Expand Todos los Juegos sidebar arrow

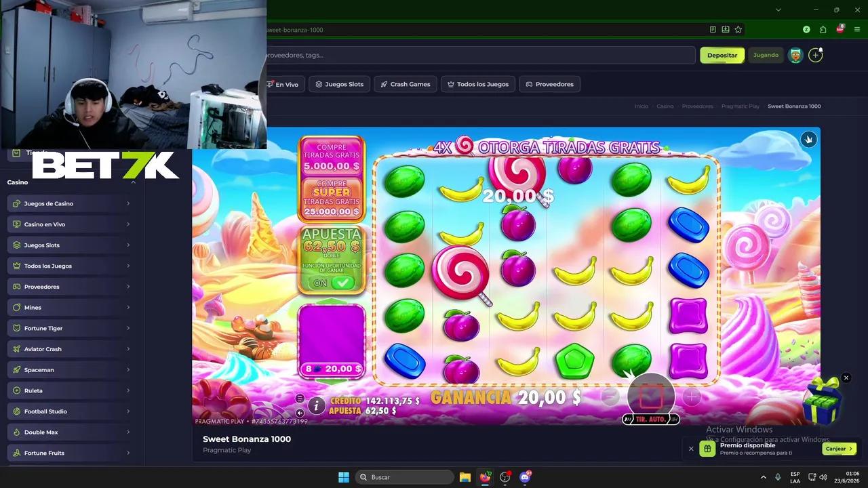(x=128, y=266)
